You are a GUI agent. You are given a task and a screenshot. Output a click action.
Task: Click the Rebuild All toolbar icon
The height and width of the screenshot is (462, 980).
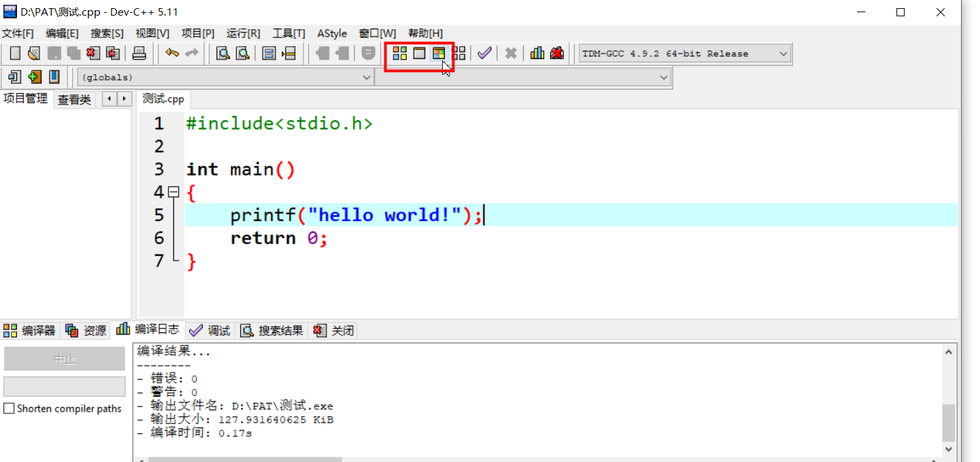(460, 53)
